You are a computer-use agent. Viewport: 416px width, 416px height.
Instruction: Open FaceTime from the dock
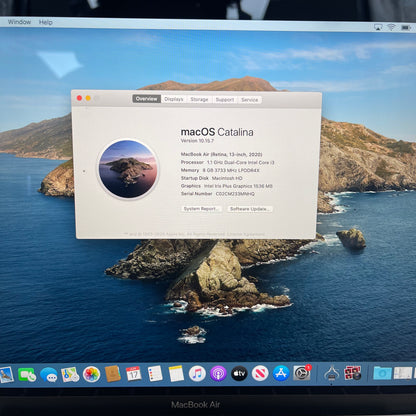coord(27,375)
